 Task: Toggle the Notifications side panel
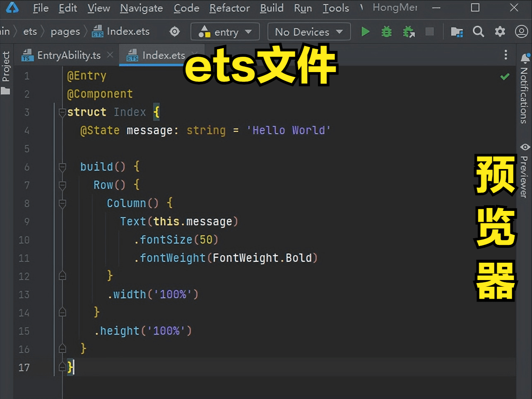(524, 89)
